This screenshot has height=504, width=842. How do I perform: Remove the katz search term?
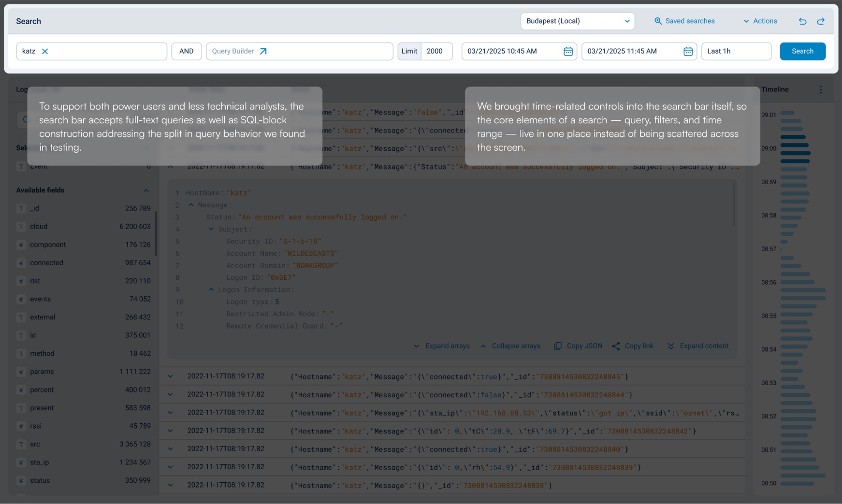click(45, 51)
